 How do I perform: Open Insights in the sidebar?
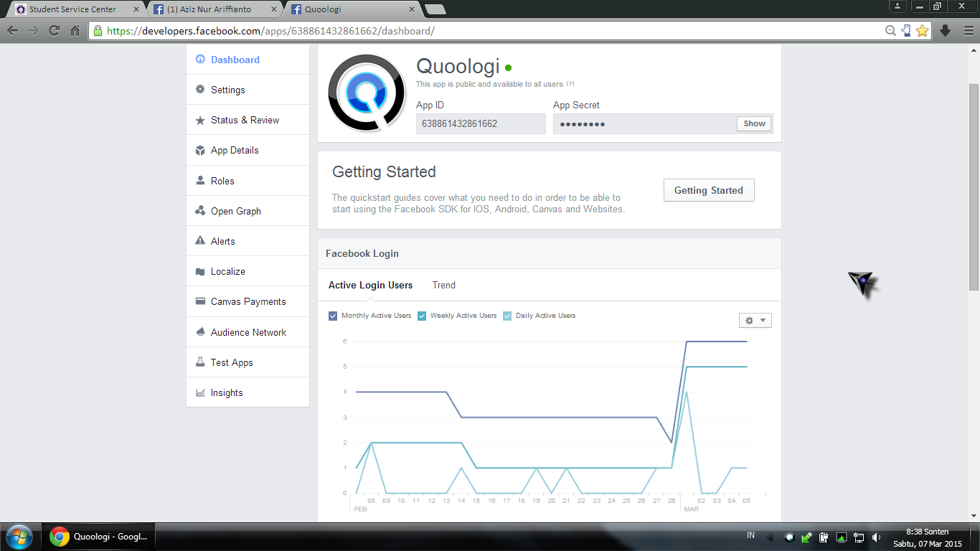248,392
